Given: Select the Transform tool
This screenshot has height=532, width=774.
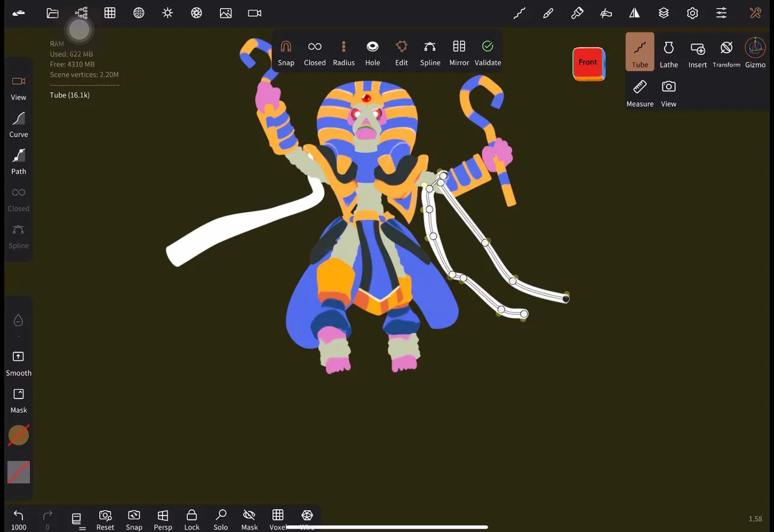Looking at the screenshot, I should tap(726, 54).
